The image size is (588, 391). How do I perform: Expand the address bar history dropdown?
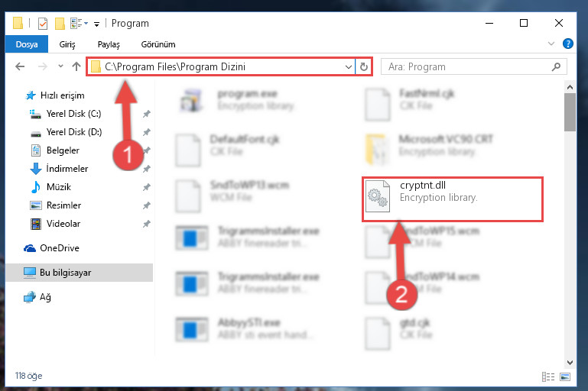[x=349, y=66]
